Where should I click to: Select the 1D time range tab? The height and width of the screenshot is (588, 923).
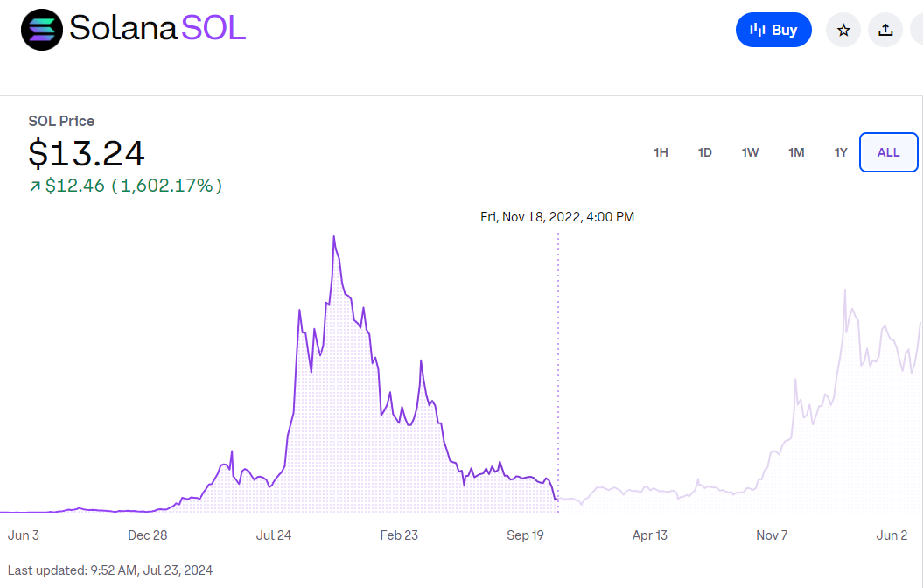pyautogui.click(x=704, y=152)
